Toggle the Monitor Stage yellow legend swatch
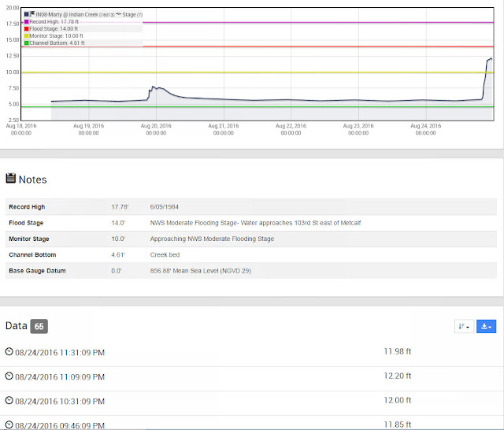 tap(27, 36)
